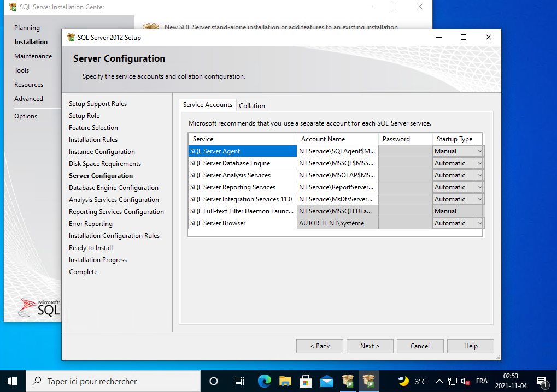
Task: Show hidden system tray icons chevron
Action: [x=439, y=381]
